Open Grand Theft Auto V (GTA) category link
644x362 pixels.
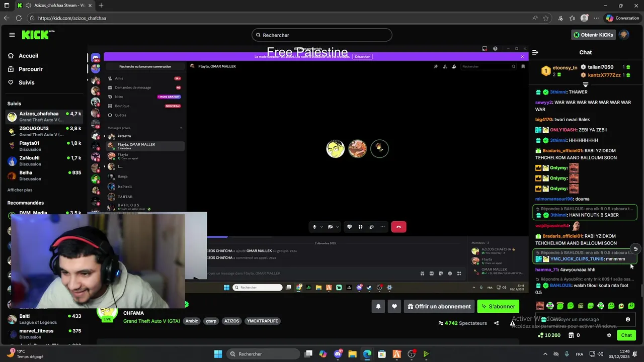click(151, 321)
